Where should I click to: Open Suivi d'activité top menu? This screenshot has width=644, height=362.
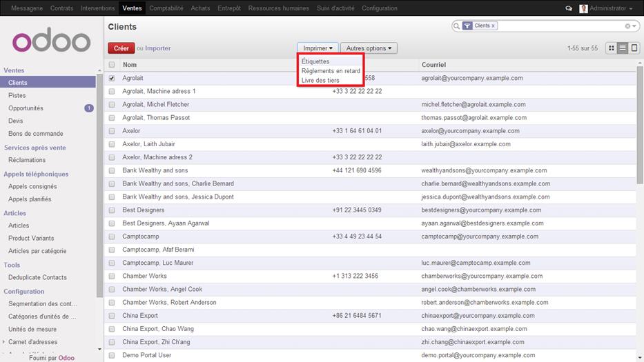tap(335, 8)
